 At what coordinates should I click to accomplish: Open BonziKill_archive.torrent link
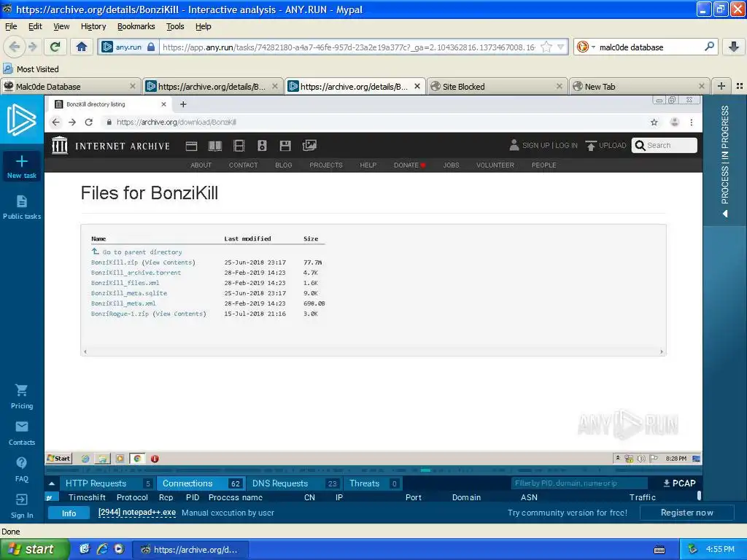pyautogui.click(x=136, y=273)
